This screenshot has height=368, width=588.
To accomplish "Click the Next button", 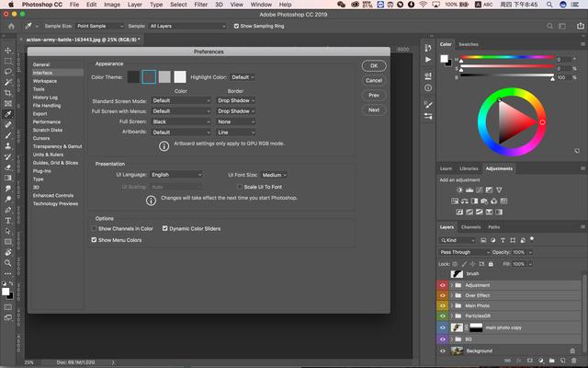I will click(374, 110).
